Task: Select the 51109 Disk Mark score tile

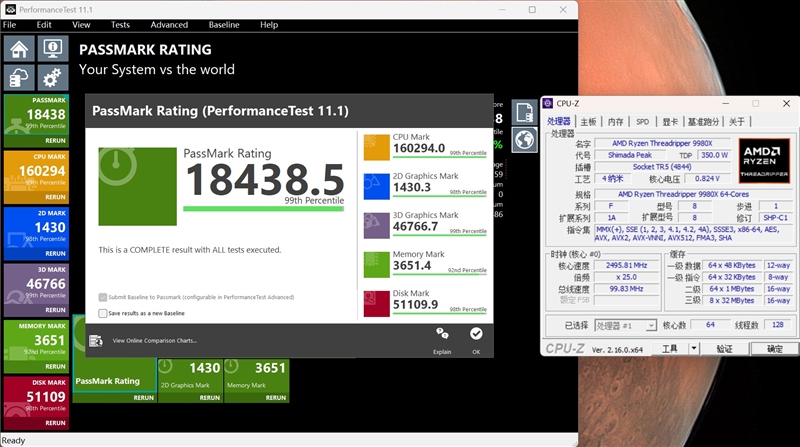Action: 36,403
